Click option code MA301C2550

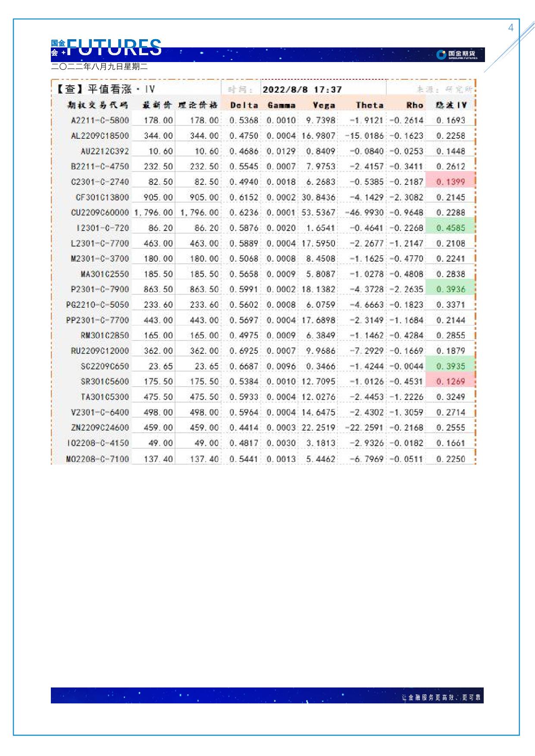105,274
